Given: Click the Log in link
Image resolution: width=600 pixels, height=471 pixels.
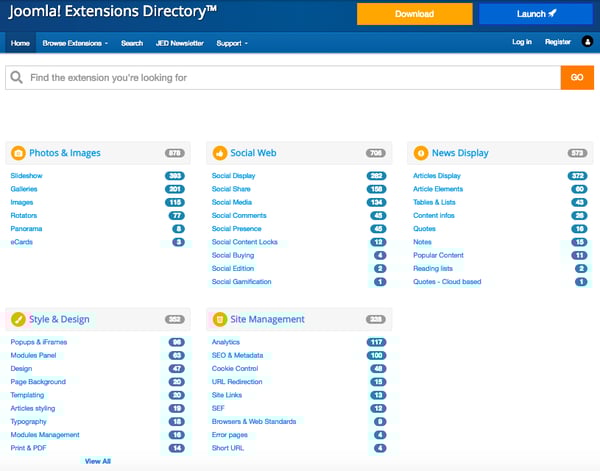Looking at the screenshot, I should [x=522, y=42].
